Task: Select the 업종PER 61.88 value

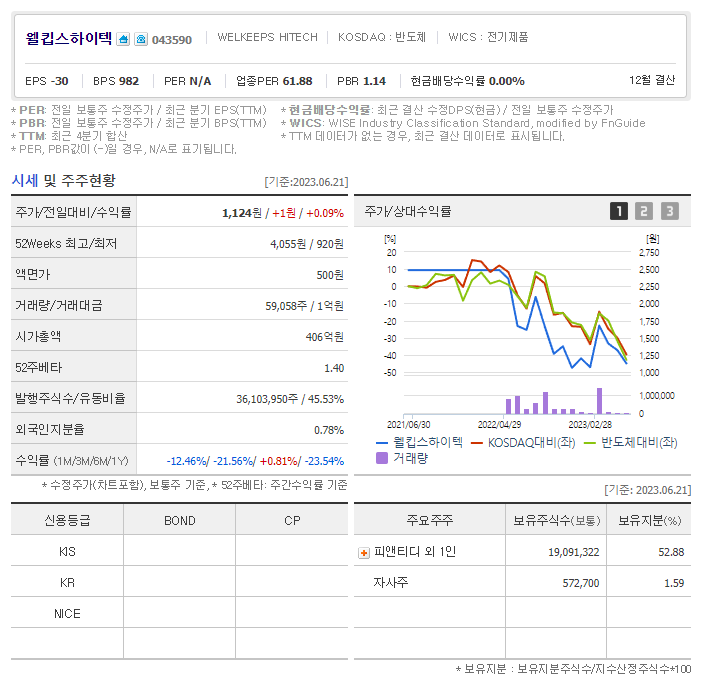Action: pos(274,81)
